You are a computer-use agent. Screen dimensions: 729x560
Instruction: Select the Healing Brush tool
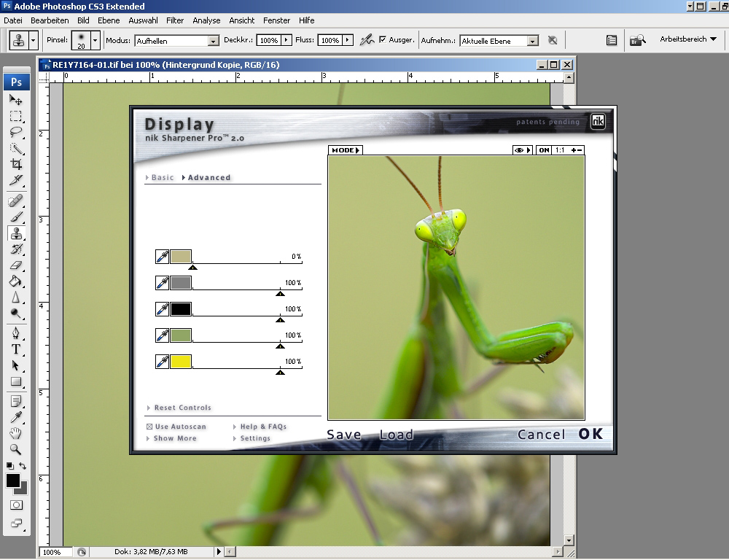[x=16, y=201]
